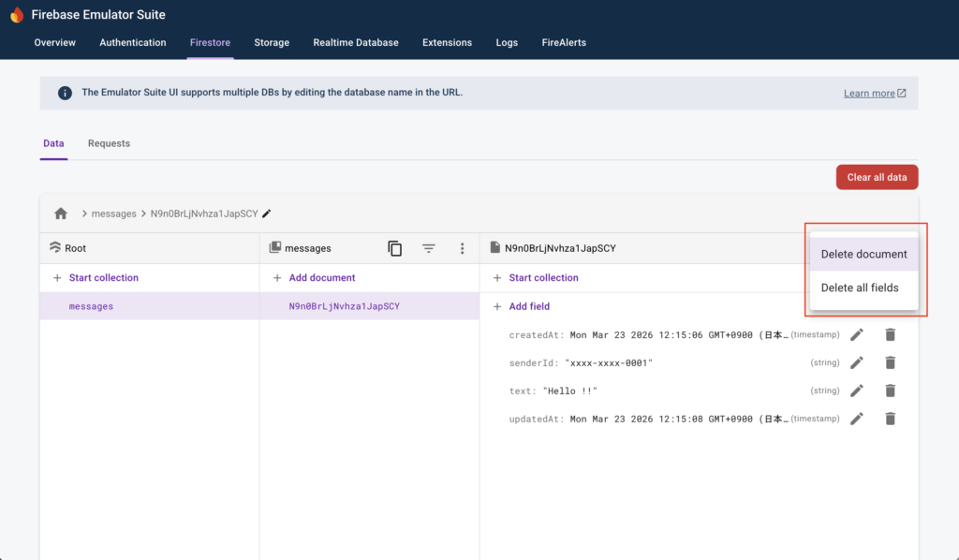Select document N9n0BrLjNvhza1JapSCY in list
Viewport: 959px width, 560px height.
tap(344, 306)
